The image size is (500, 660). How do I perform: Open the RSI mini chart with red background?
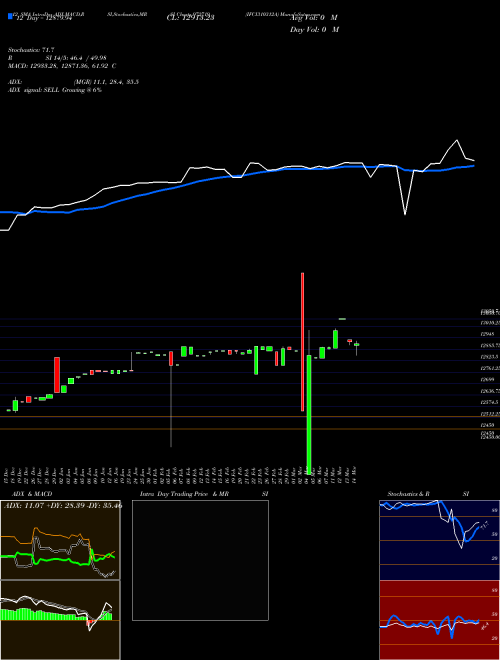(439, 620)
